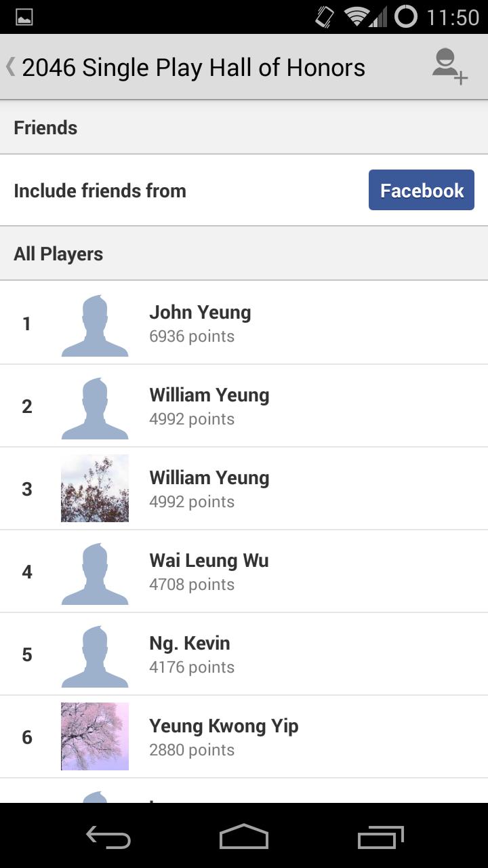Viewport: 488px width, 868px height.
Task: Open the tree photo of third-ranked William Yeung
Action: [95, 488]
